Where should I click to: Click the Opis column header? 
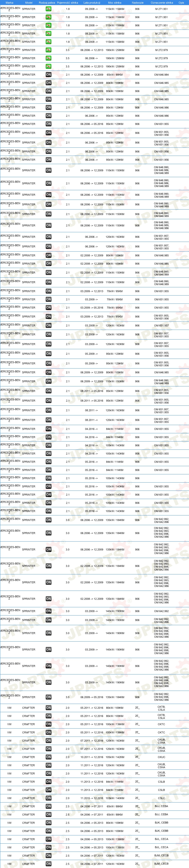[181, 3]
